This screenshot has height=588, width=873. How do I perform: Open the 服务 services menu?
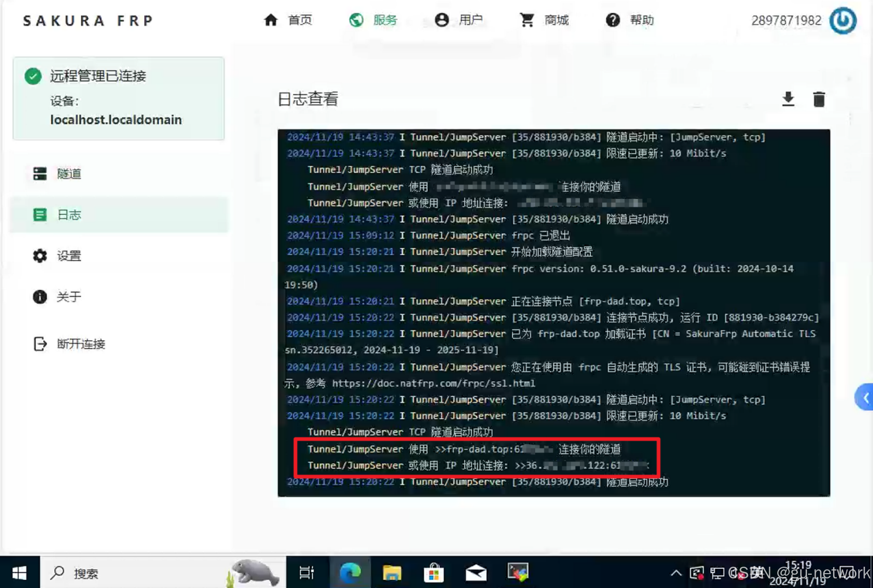coord(373,20)
